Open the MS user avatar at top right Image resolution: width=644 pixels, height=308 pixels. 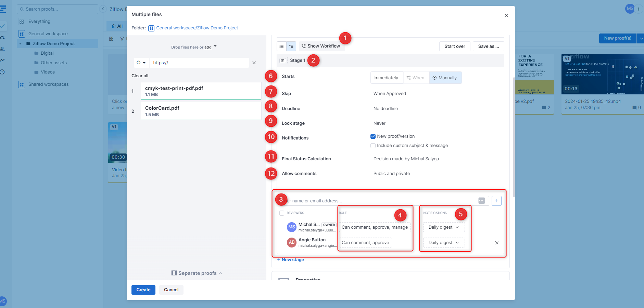click(630, 9)
